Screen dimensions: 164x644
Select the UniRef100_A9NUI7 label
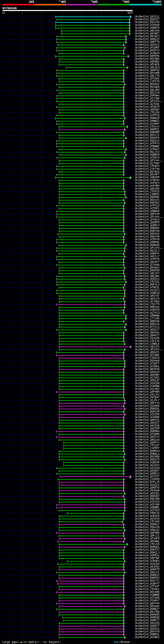pyautogui.click(x=147, y=620)
